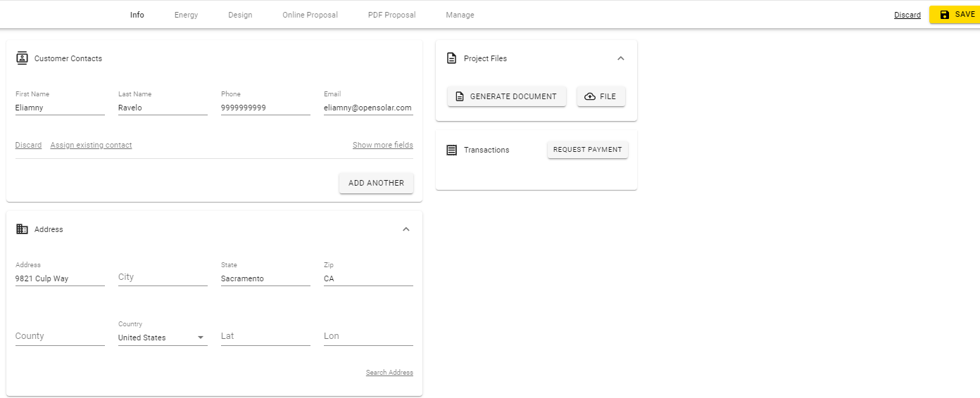Click Discard link next to Save
Viewport: 980px width, 398px height.
(x=907, y=15)
